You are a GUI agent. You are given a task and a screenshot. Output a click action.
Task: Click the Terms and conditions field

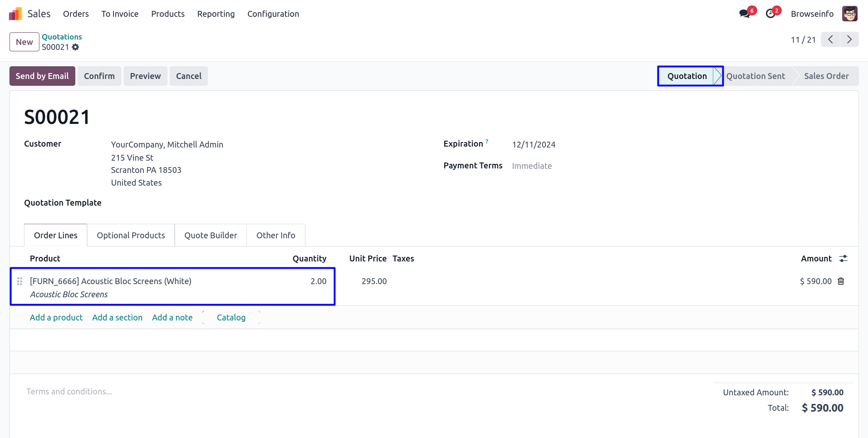[x=69, y=392]
